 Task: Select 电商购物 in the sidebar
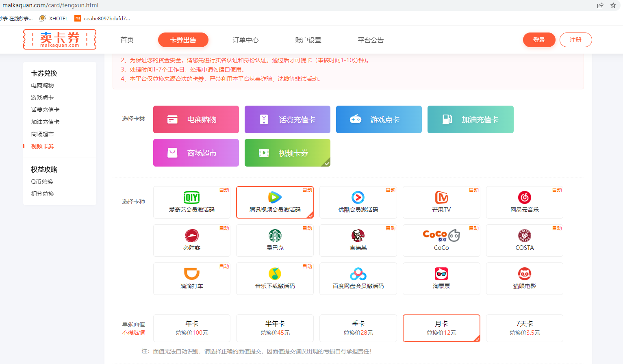coord(42,85)
